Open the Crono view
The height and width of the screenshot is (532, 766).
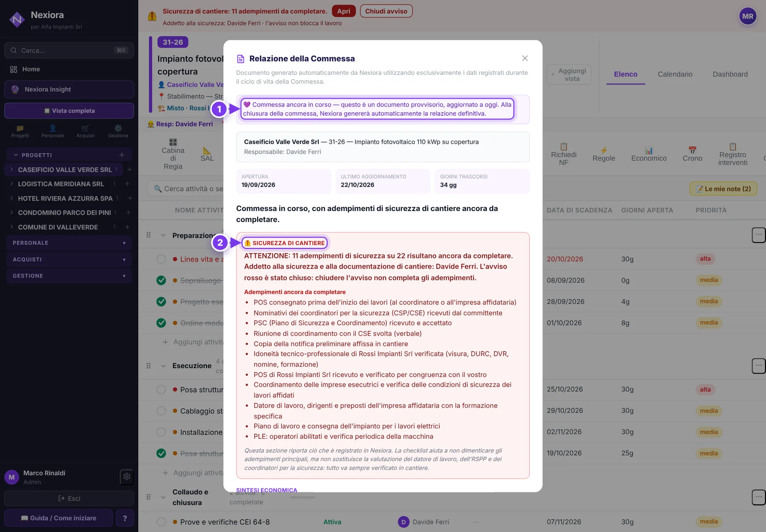click(x=692, y=154)
